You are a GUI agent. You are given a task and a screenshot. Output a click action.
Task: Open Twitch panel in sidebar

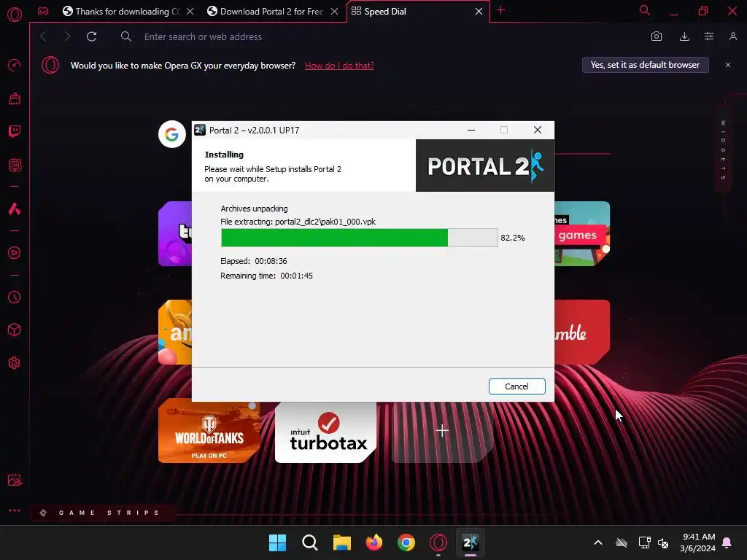pos(15,131)
